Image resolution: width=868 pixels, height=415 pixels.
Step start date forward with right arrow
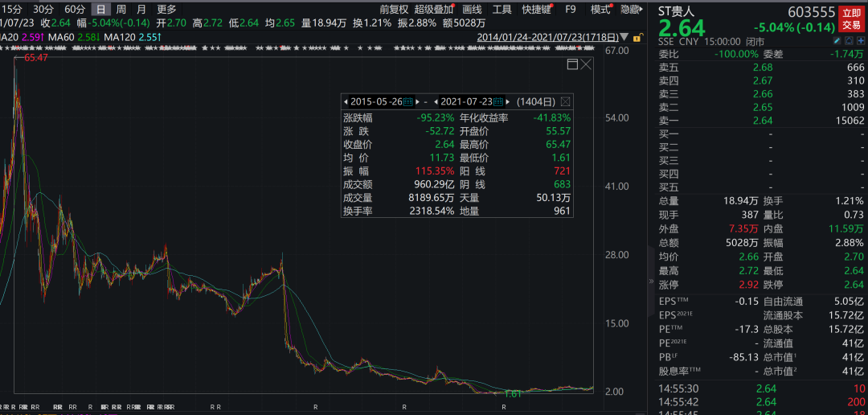pyautogui.click(x=417, y=102)
